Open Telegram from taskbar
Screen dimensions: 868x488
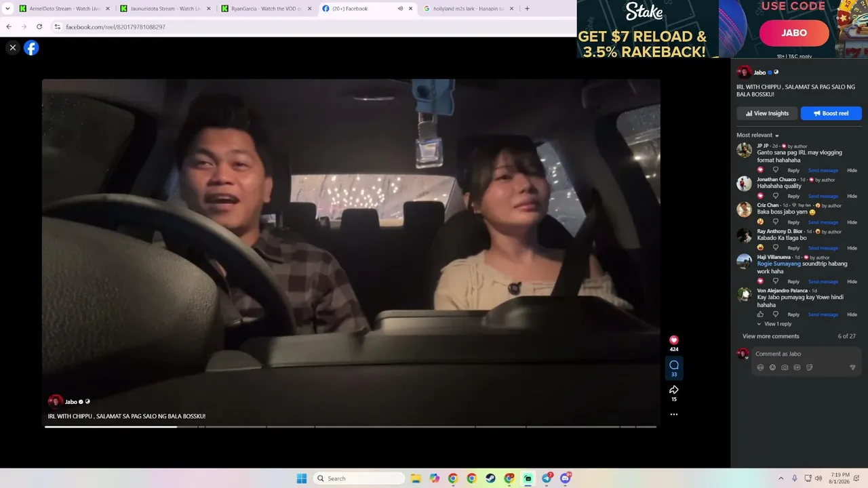click(x=547, y=479)
